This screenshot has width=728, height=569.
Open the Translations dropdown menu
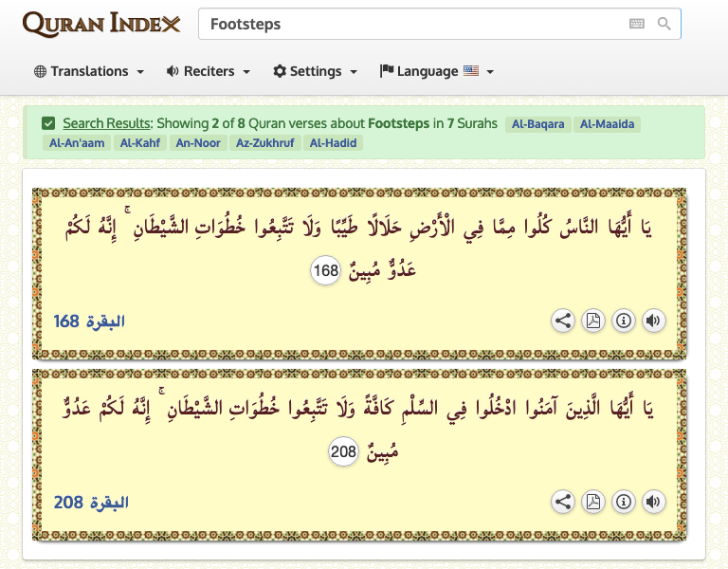pyautogui.click(x=89, y=71)
